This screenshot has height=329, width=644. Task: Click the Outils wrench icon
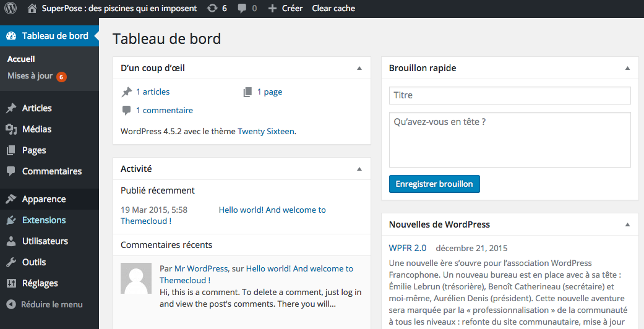click(11, 262)
